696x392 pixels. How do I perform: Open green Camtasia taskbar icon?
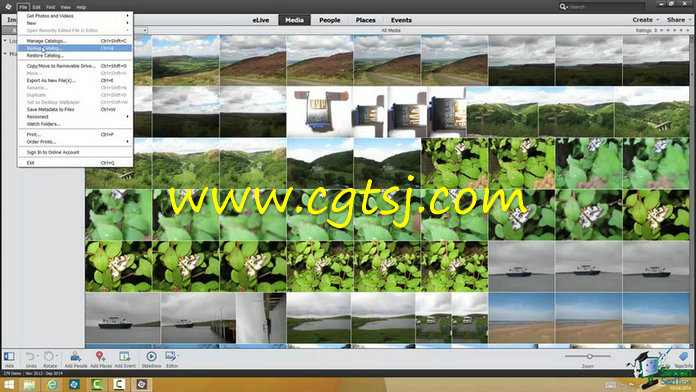point(97,384)
